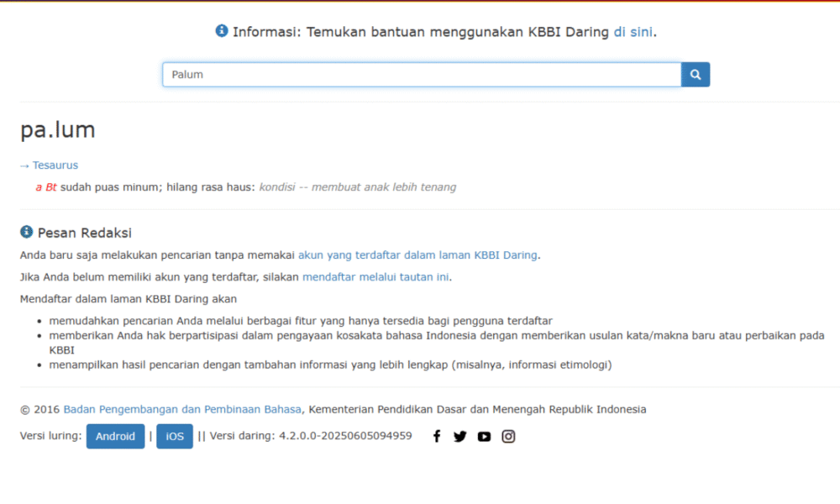840x504 pixels.
Task: Click the red 'a' word class label
Action: pos(39,187)
